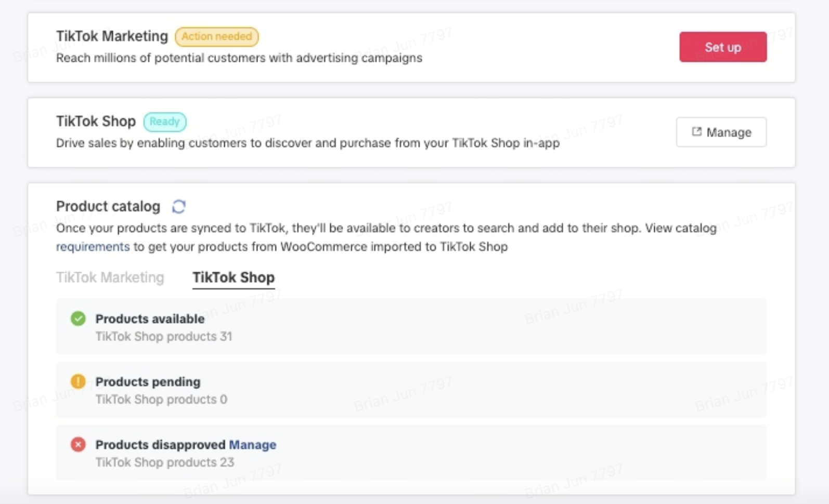
Task: Click the external link icon in Manage button
Action: coord(696,132)
